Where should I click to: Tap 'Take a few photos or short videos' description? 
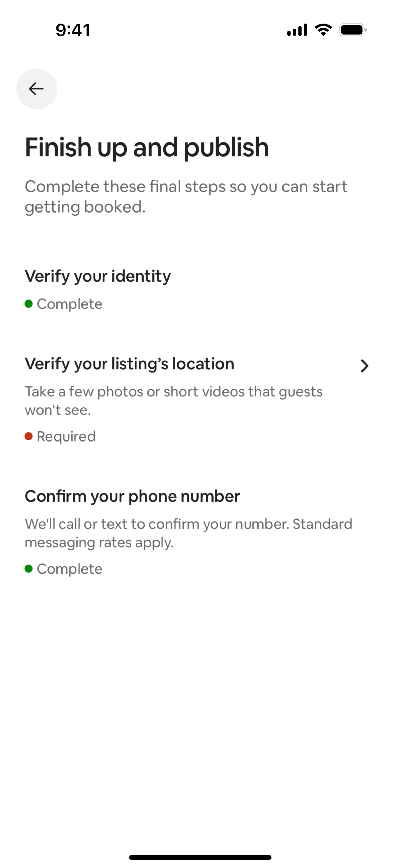pyautogui.click(x=174, y=401)
